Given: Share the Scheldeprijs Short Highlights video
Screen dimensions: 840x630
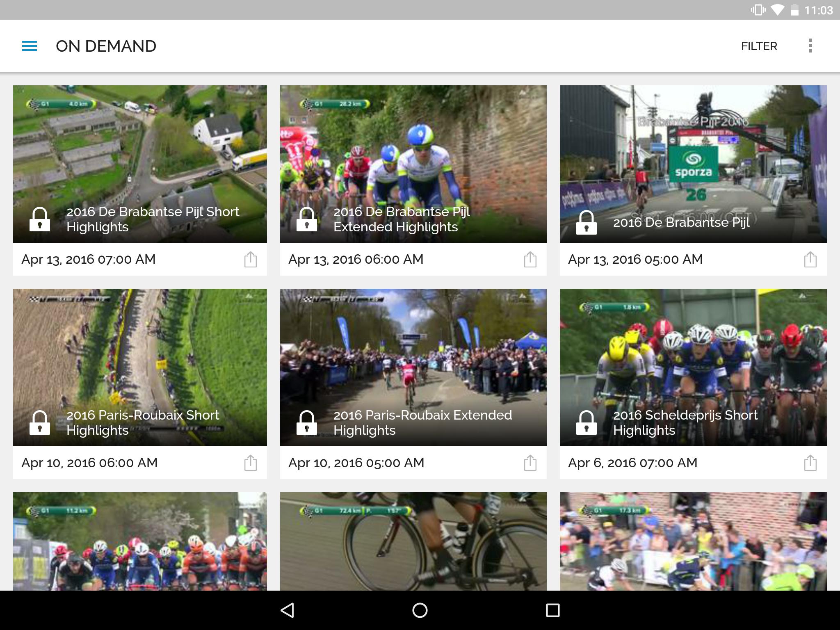Looking at the screenshot, I should 810,463.
